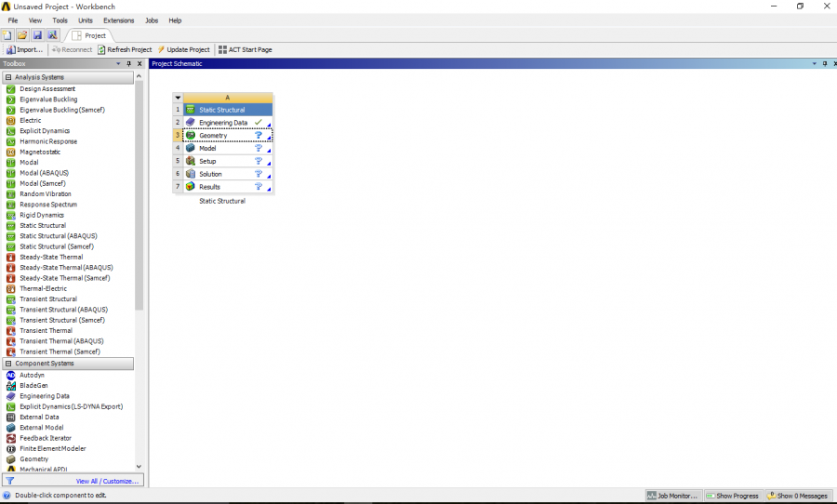Open the Project Schematic panel dropdown arrow
The width and height of the screenshot is (837, 504).
(x=815, y=63)
